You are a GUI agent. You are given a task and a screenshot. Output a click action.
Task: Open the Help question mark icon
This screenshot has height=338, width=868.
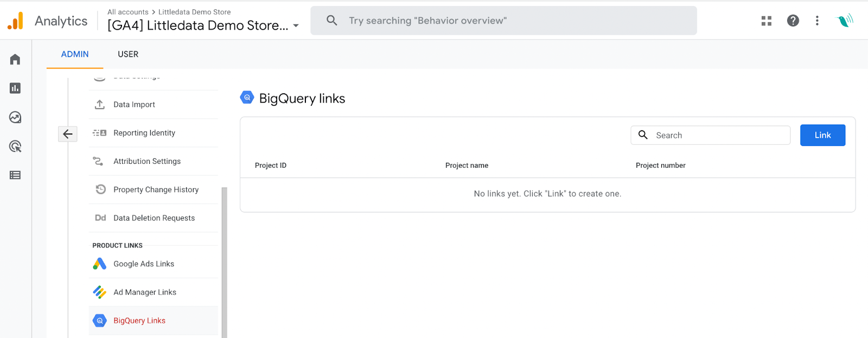tap(793, 21)
